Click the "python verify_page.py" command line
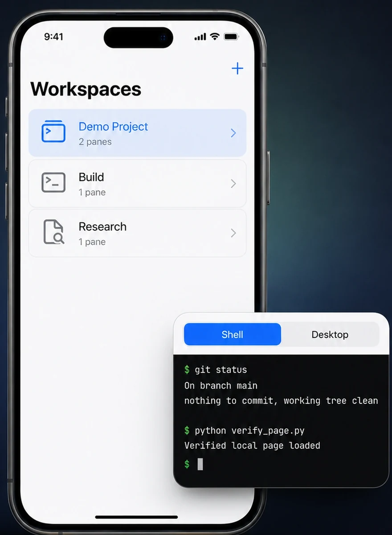The height and width of the screenshot is (535, 392). (x=245, y=431)
